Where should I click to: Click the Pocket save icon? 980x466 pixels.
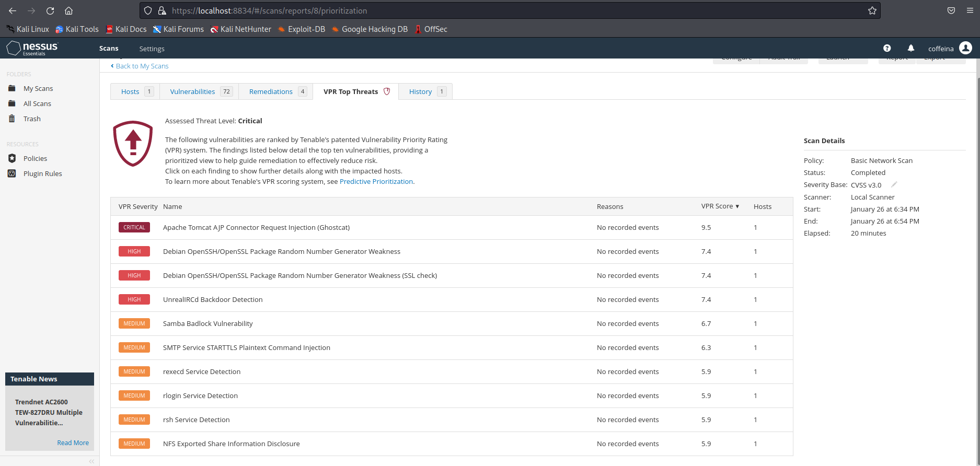[951, 10]
